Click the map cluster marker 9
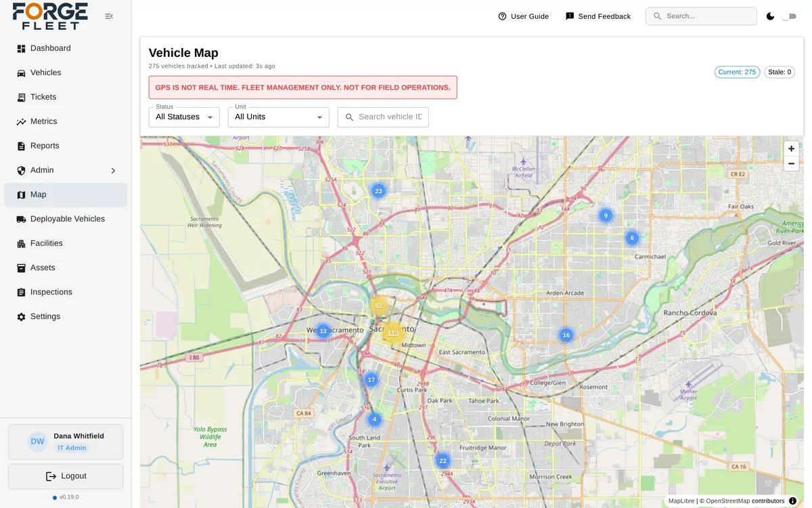The height and width of the screenshot is (508, 812). click(606, 215)
